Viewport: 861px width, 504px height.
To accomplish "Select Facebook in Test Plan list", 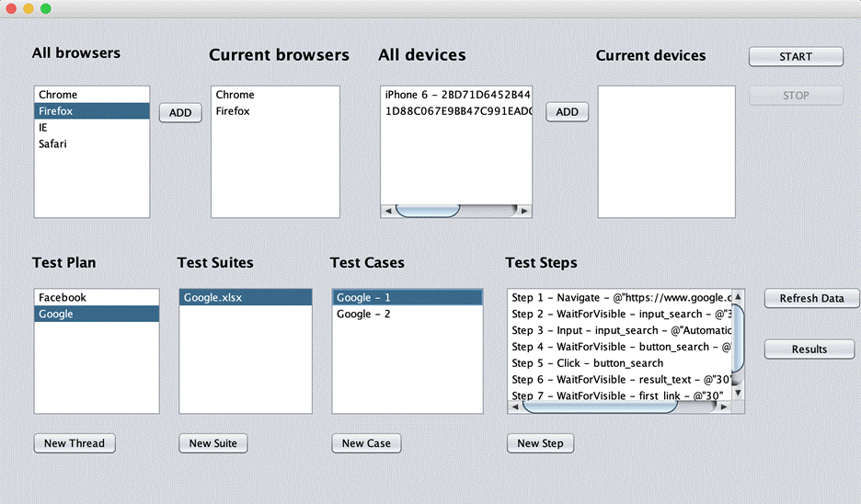I will point(97,298).
